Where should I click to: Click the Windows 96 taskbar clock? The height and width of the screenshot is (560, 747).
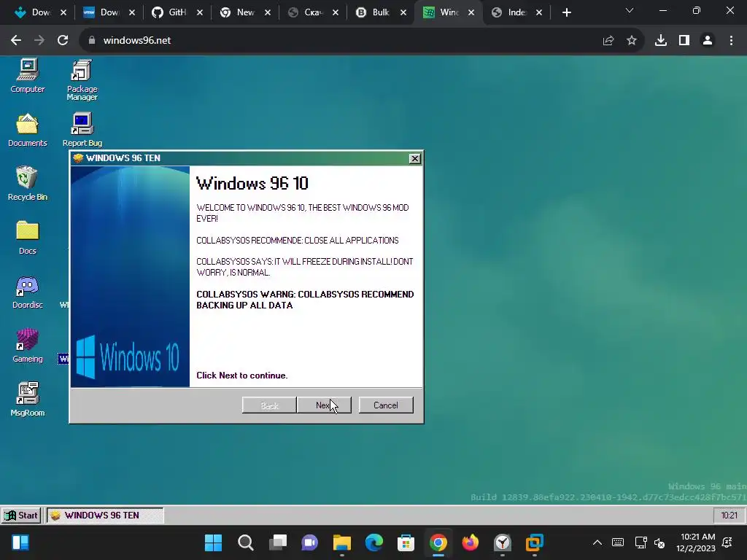click(729, 516)
